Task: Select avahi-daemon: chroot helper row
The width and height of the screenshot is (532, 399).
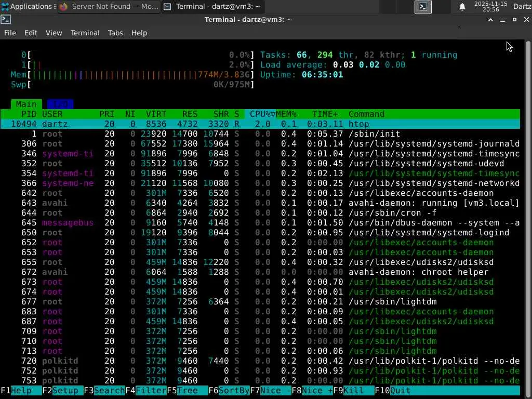Action: tap(260, 272)
